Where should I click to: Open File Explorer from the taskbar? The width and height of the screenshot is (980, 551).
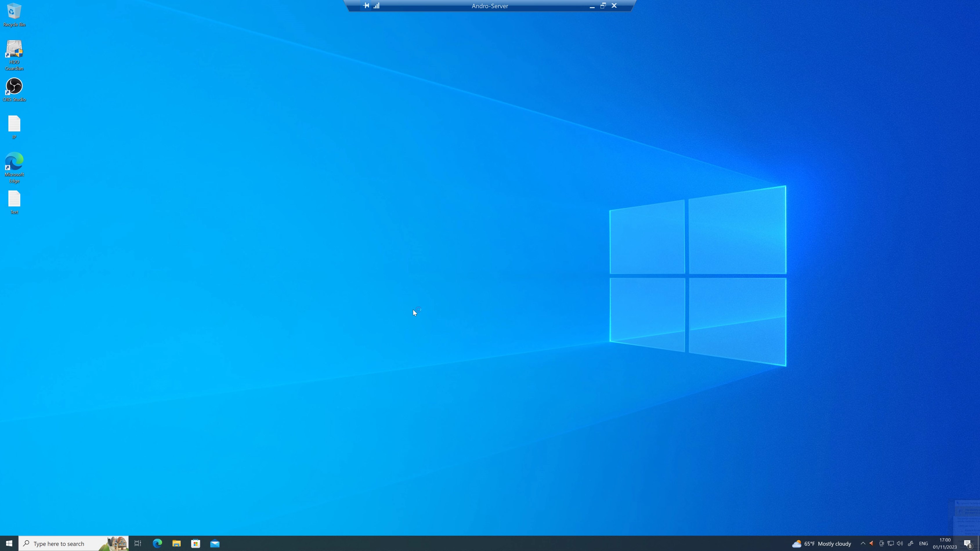tap(176, 543)
